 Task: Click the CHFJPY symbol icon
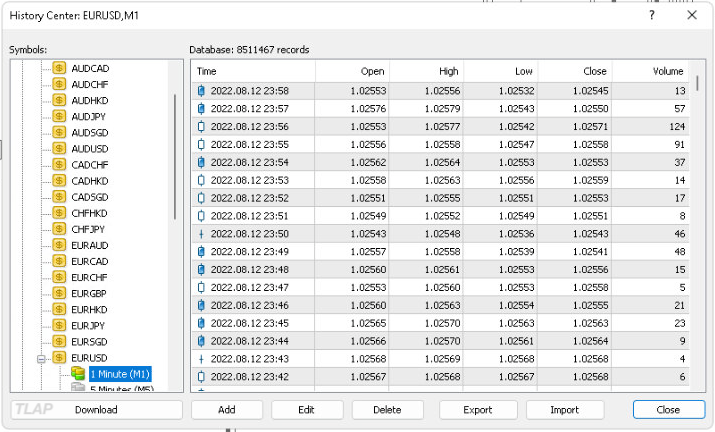59,229
